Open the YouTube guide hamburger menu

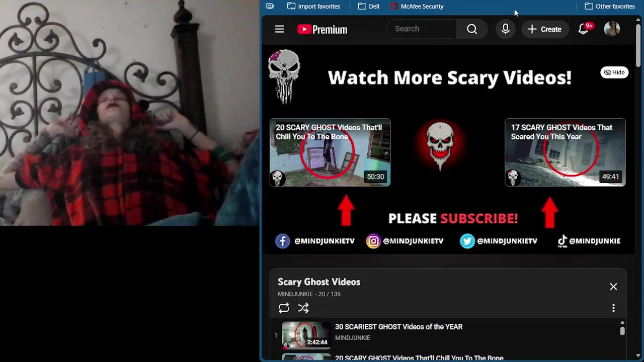[x=279, y=29]
